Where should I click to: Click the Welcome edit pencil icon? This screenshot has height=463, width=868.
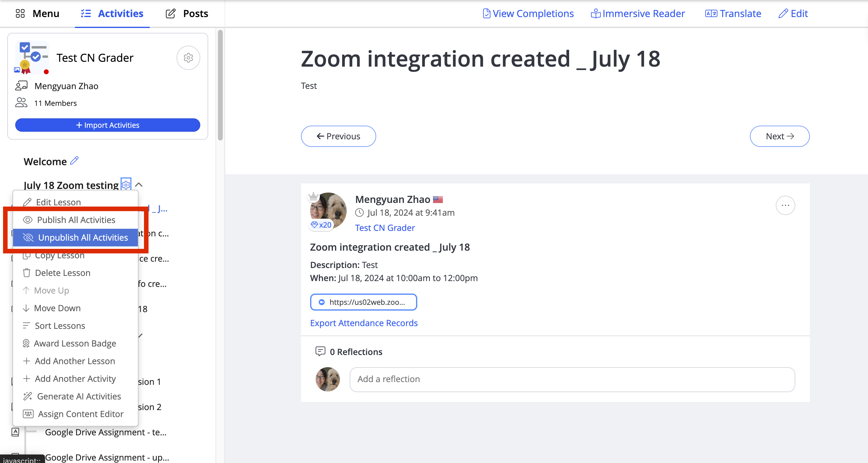pos(75,161)
